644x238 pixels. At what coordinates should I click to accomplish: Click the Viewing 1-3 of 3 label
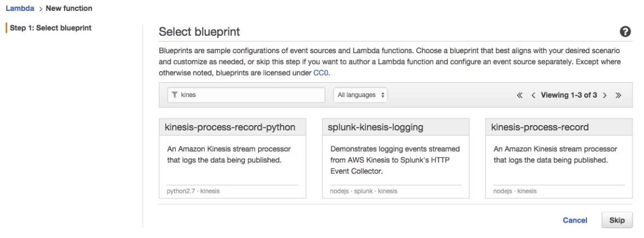pos(570,95)
